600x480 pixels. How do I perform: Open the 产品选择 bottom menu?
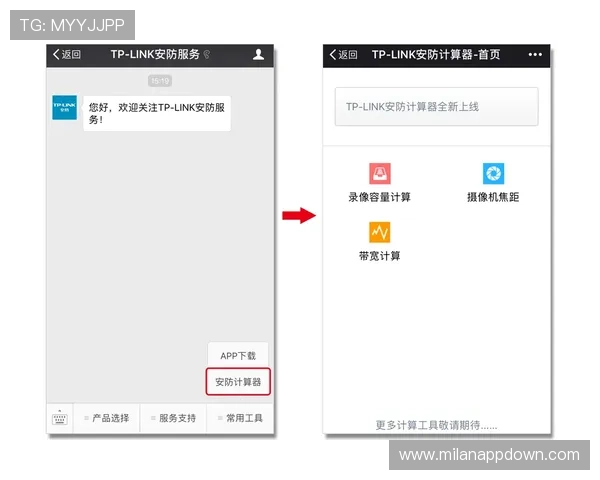[x=107, y=418]
